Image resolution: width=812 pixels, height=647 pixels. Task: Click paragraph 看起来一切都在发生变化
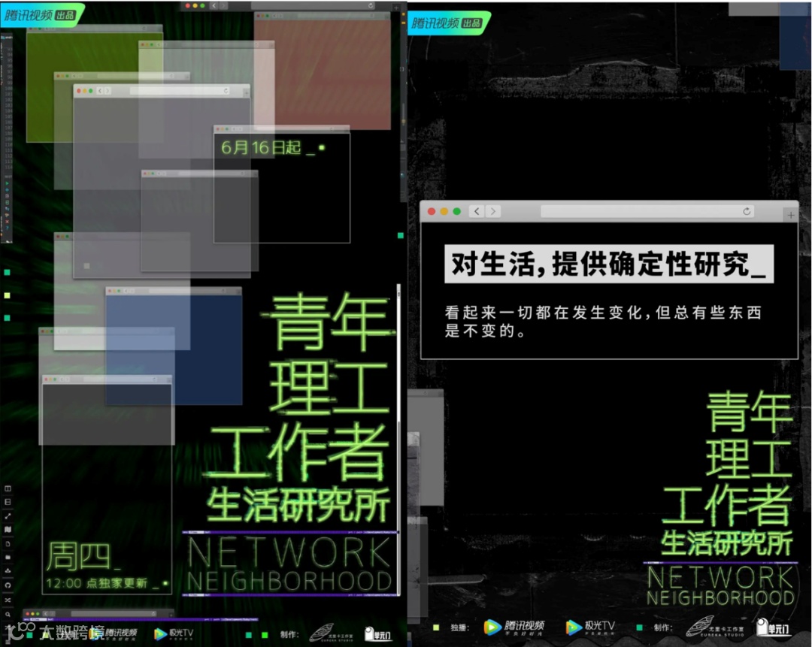coord(603,321)
